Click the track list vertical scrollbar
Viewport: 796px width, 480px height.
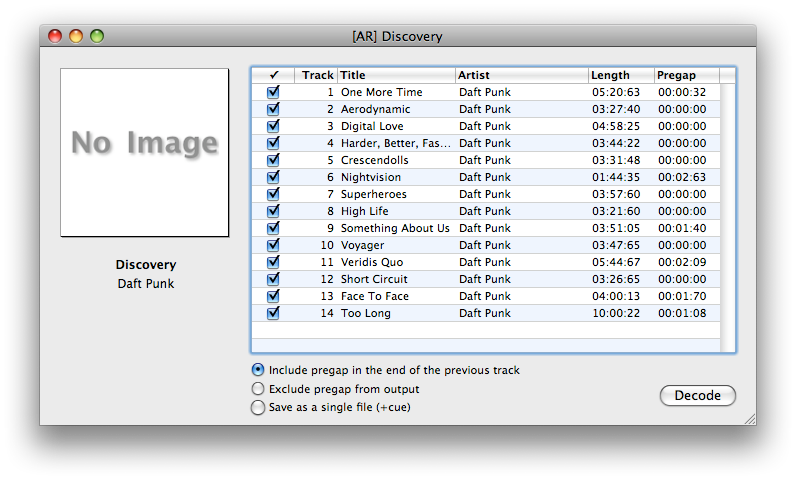pos(727,218)
